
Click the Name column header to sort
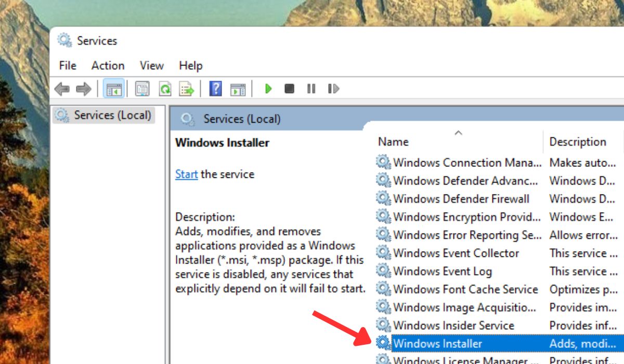click(393, 141)
